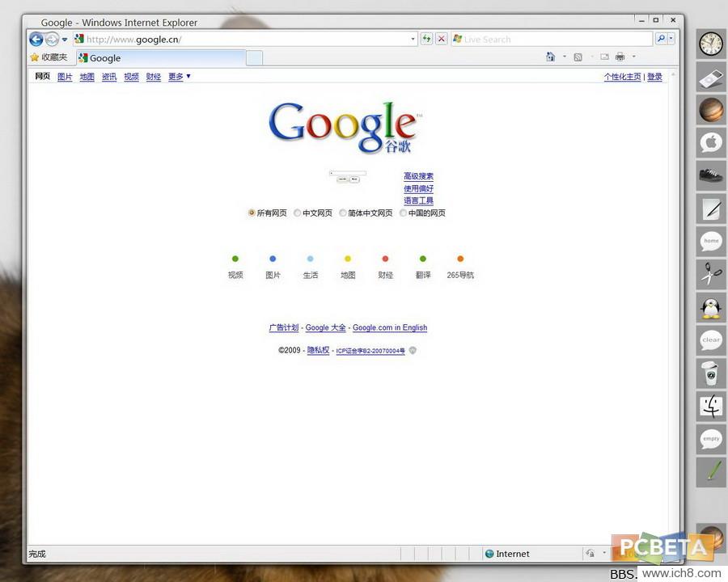This screenshot has width=728, height=582.
Task: Click the 语言工具 language tools link
Action: coord(418,200)
